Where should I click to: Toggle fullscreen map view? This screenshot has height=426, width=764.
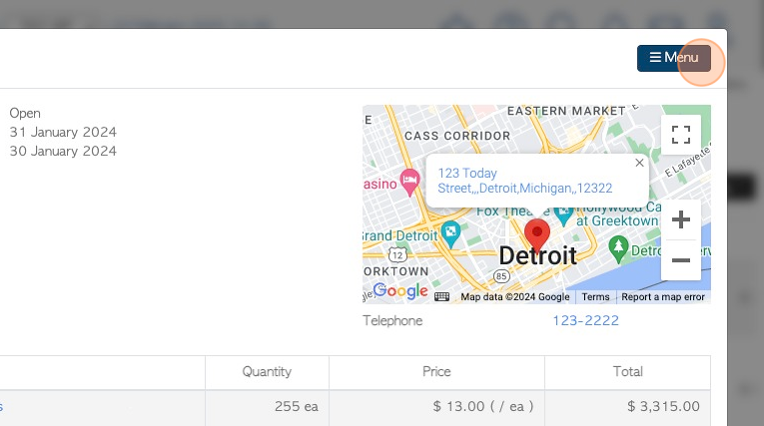(680, 135)
